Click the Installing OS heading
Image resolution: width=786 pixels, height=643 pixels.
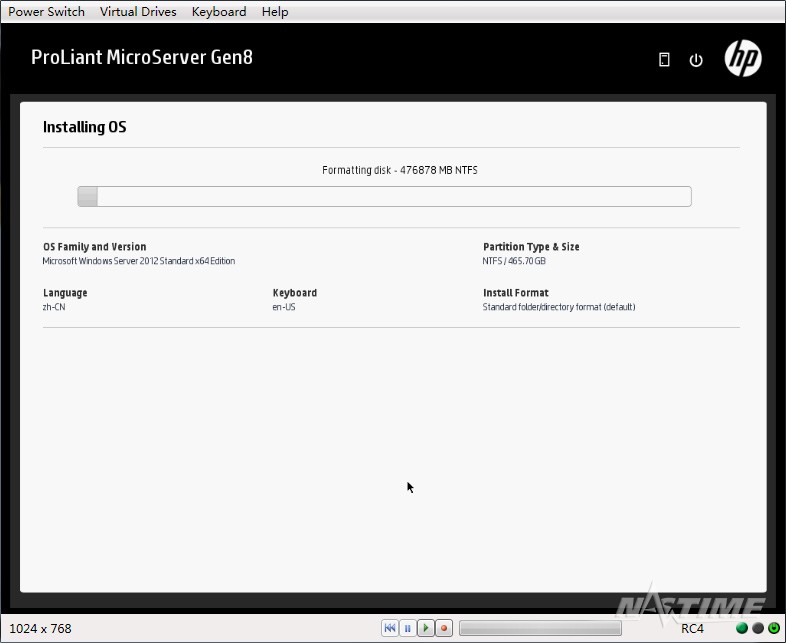tap(84, 127)
